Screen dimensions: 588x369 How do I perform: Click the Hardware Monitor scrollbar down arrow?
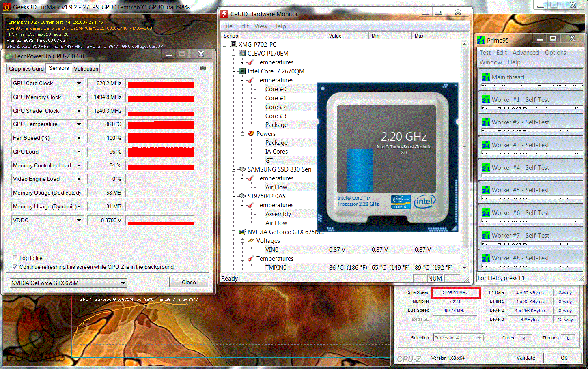[x=464, y=268]
